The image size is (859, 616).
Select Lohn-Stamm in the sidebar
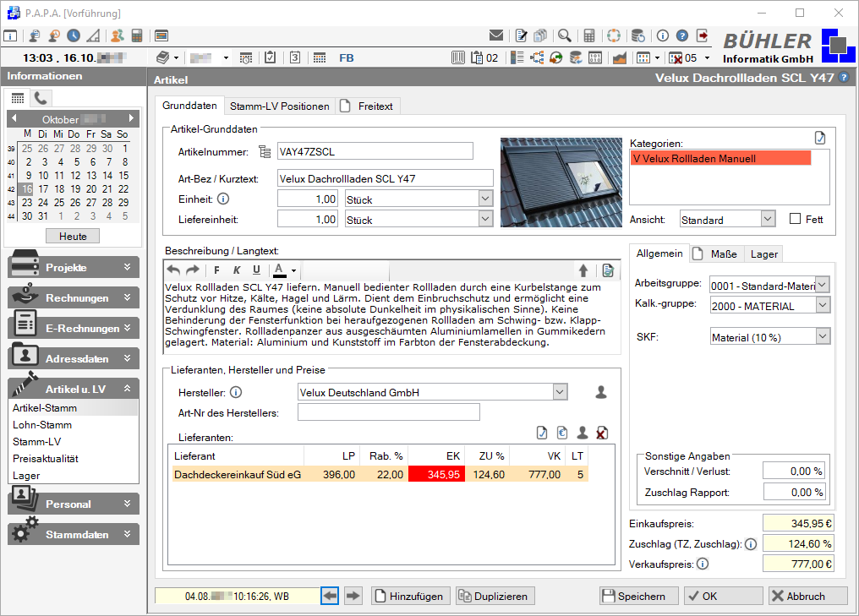42,425
